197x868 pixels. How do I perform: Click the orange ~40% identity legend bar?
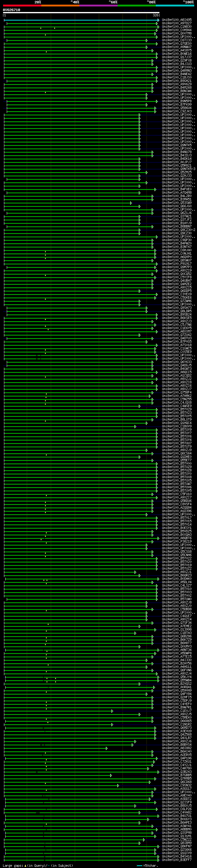point(61,6)
